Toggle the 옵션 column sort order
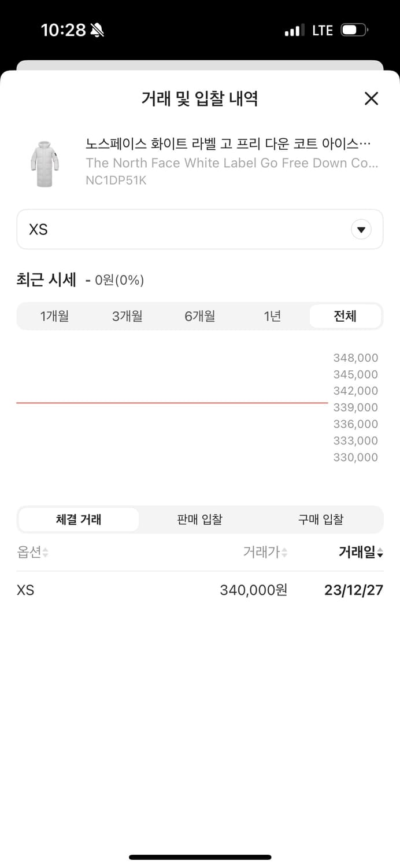 point(32,552)
